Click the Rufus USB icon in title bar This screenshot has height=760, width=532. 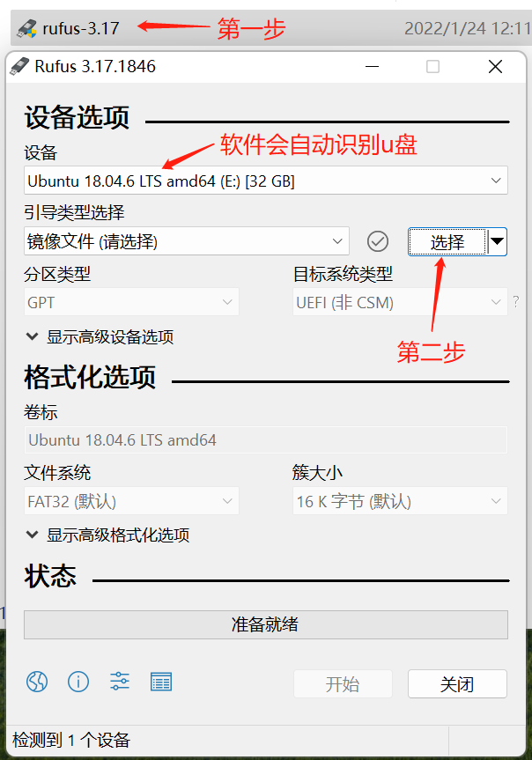pos(19,66)
